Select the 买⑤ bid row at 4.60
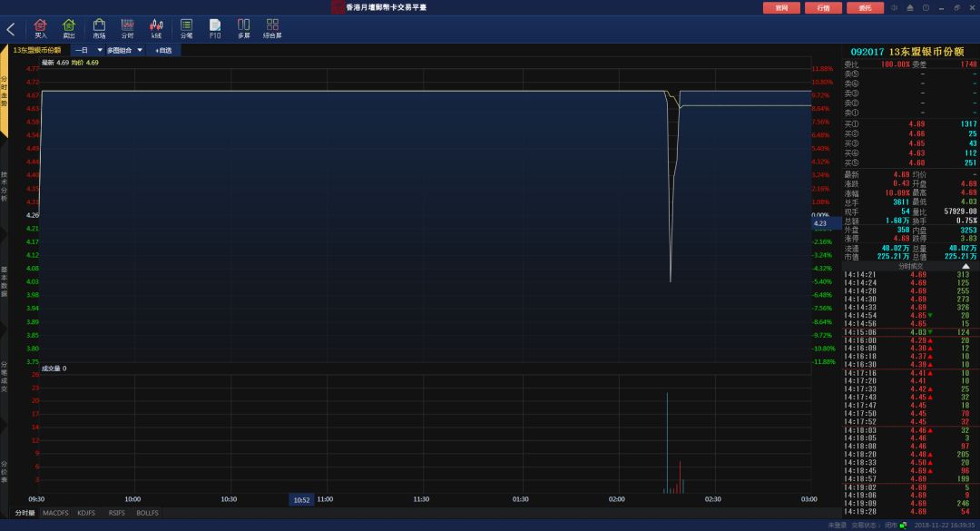Viewport: 980px width, 531px height. pos(910,162)
